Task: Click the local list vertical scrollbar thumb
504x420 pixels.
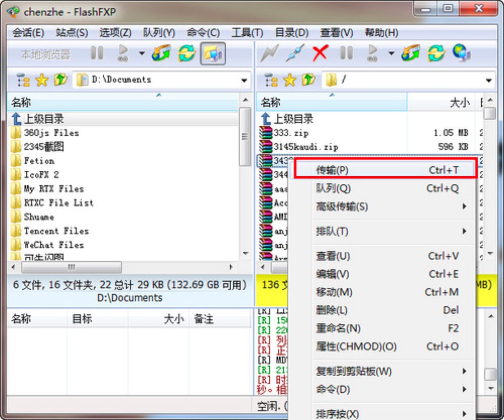Action: click(x=245, y=136)
